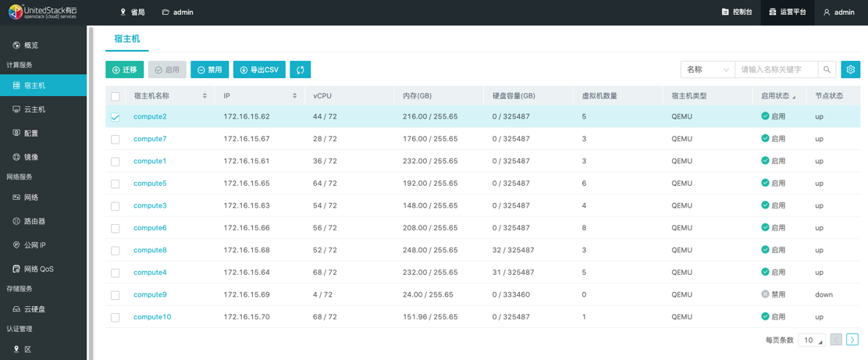The height and width of the screenshot is (360, 868).
Task: Click the 禁用 status icon for compute9
Action: 765,294
